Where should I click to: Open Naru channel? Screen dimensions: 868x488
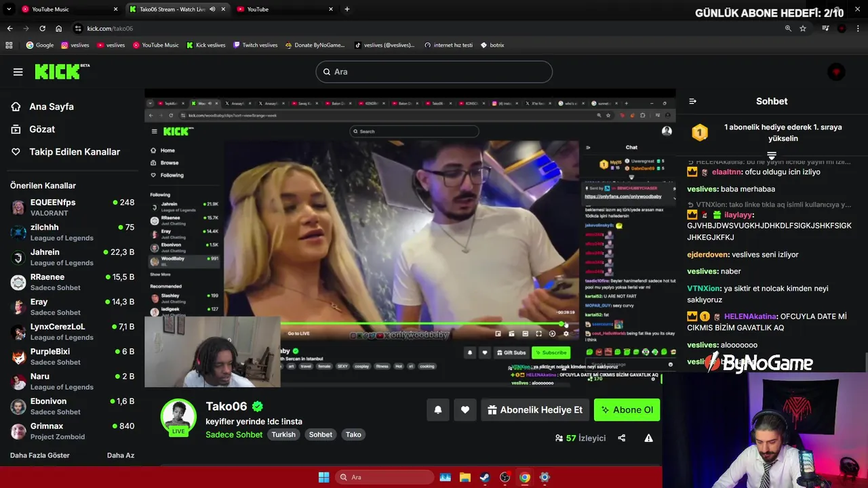73,382
